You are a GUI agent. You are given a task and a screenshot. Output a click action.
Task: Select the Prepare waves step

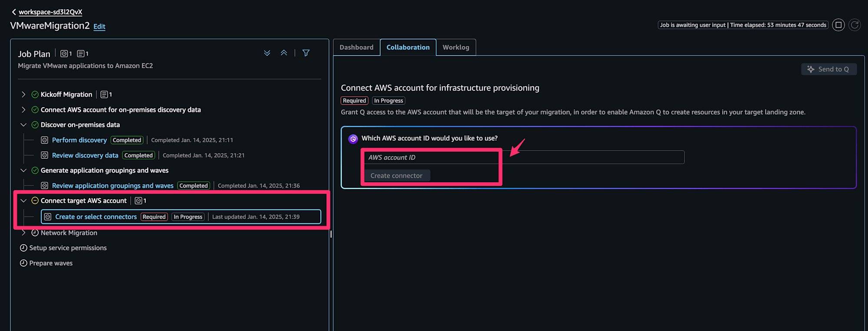(x=51, y=263)
